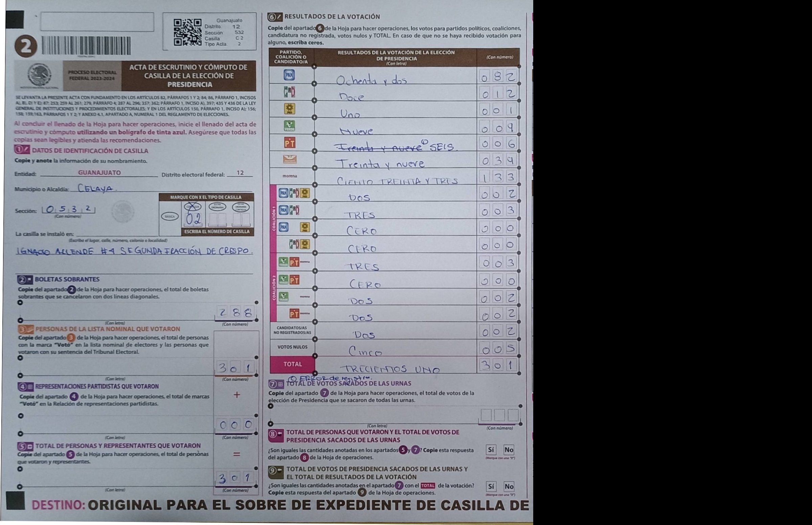Click the Acta de Escrutinio y Cómputo title
Screen dimensions: 812x525
[188, 76]
